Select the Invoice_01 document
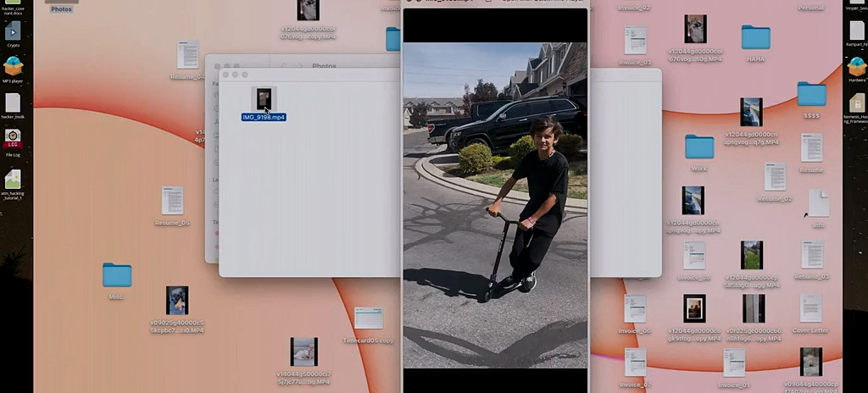Image resolution: width=868 pixels, height=393 pixels. (734, 363)
